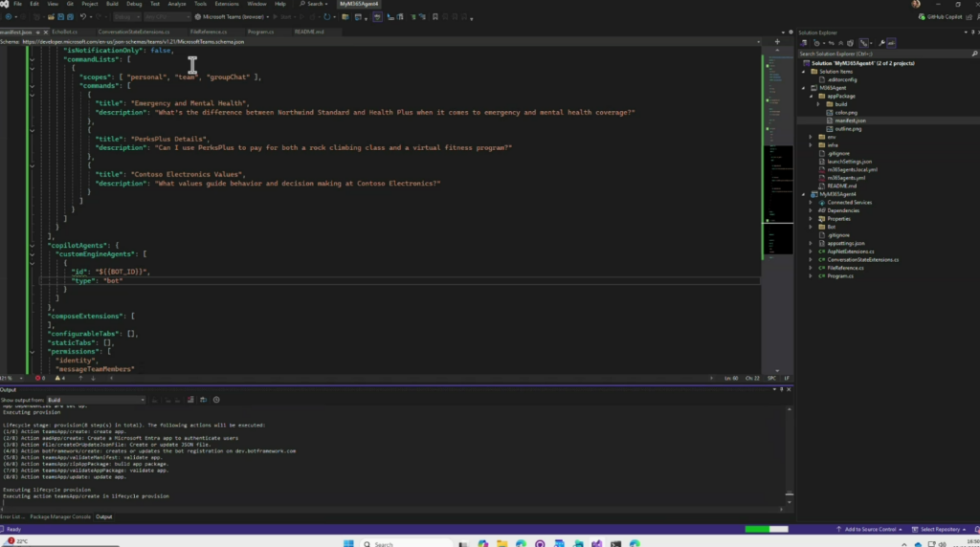Collapse the copilotAgents code fold
Image resolution: width=980 pixels, height=547 pixels.
click(x=32, y=246)
